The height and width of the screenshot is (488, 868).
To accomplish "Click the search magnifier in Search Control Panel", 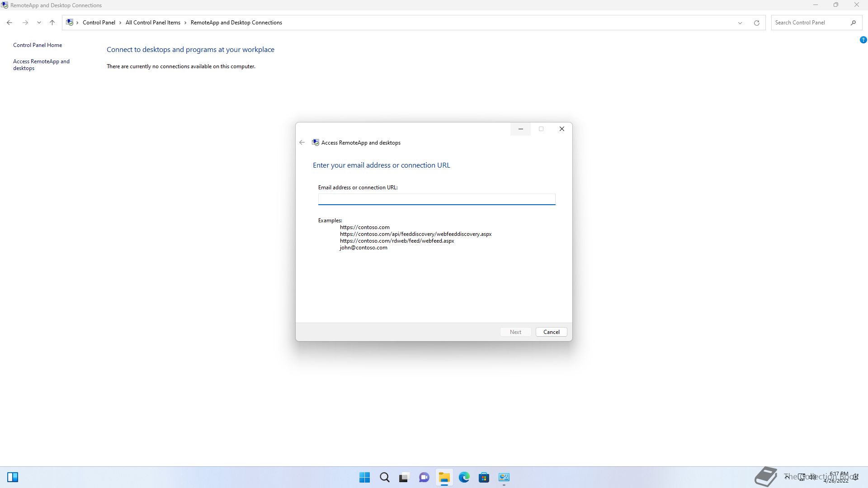I will tap(853, 23).
